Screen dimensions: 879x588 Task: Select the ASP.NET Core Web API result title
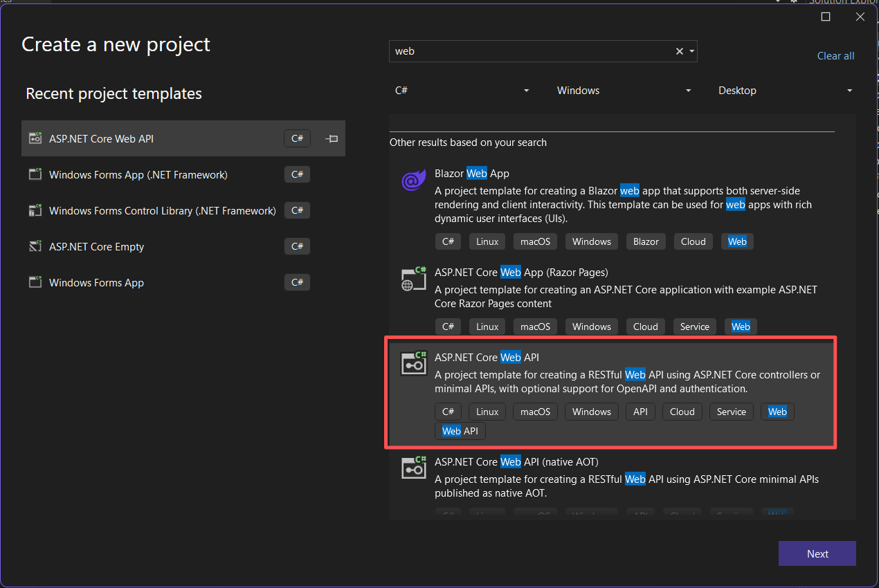pyautogui.click(x=487, y=358)
